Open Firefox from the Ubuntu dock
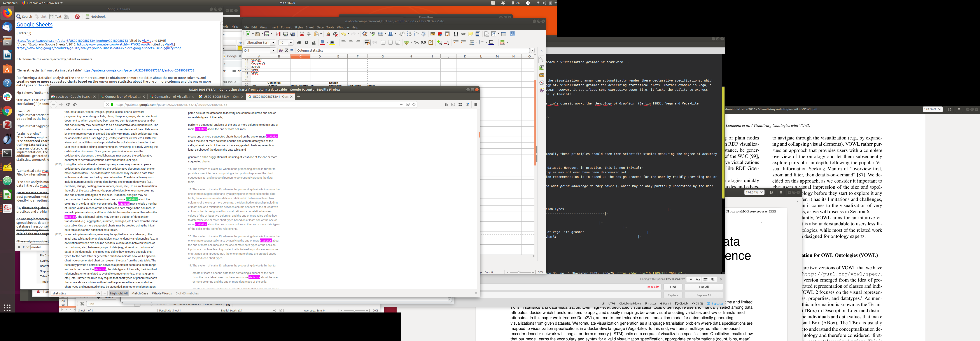The width and height of the screenshot is (980, 341). (x=7, y=13)
